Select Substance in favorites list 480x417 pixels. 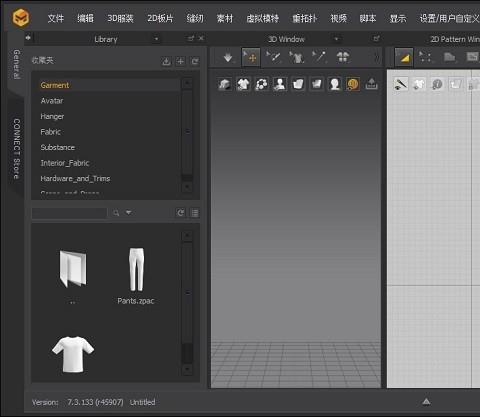(57, 147)
